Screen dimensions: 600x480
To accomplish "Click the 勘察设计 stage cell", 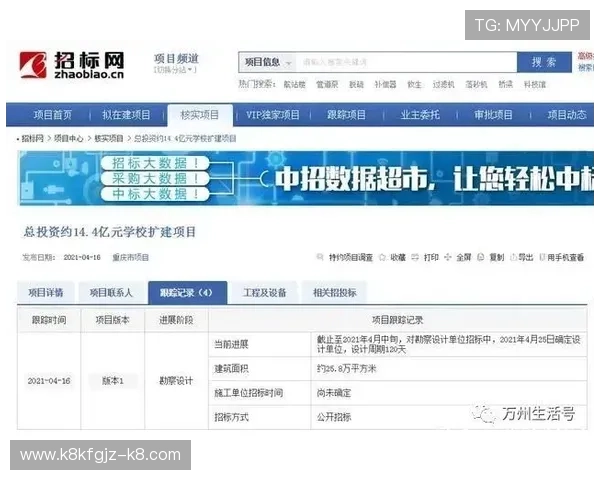I will pos(176,381).
